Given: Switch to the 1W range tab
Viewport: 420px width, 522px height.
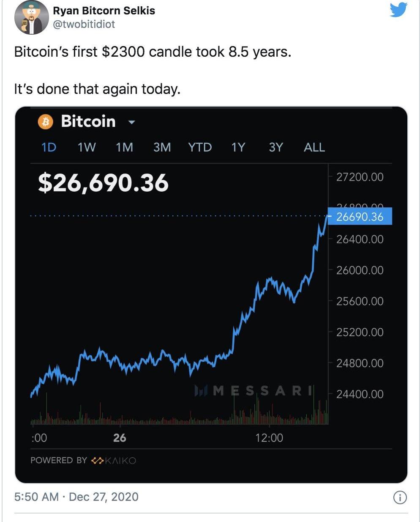Looking at the screenshot, I should (87, 147).
